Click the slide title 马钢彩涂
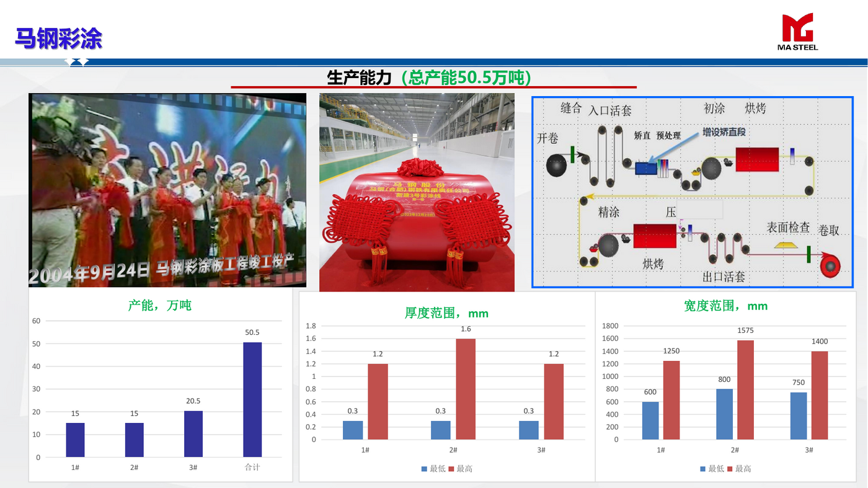868x488 pixels. 58,38
